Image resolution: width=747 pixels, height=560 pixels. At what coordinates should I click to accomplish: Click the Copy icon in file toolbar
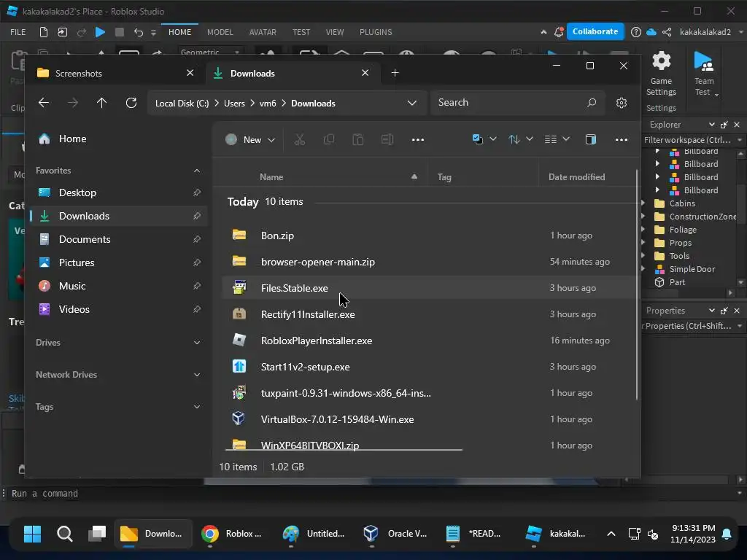pyautogui.click(x=329, y=139)
